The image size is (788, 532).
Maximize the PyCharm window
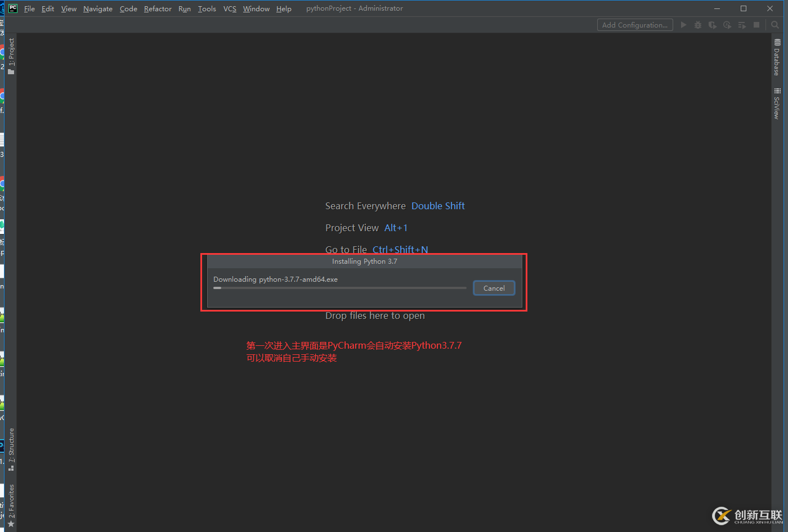[744, 8]
